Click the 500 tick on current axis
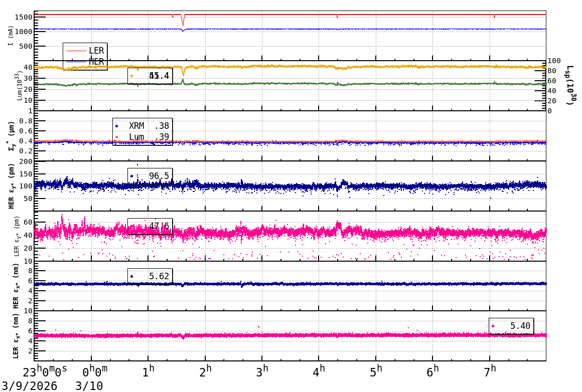582x392 pixels. 26,46
